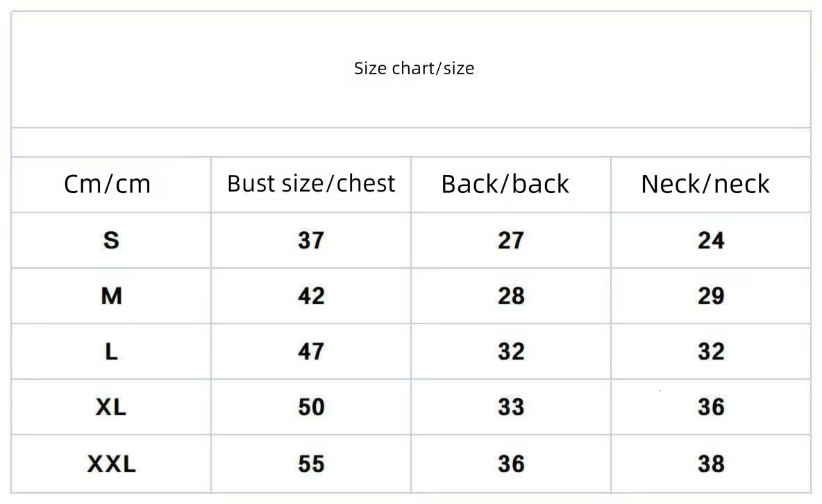Select the XXL size row label
This screenshot has height=504, width=822.
coord(111,464)
